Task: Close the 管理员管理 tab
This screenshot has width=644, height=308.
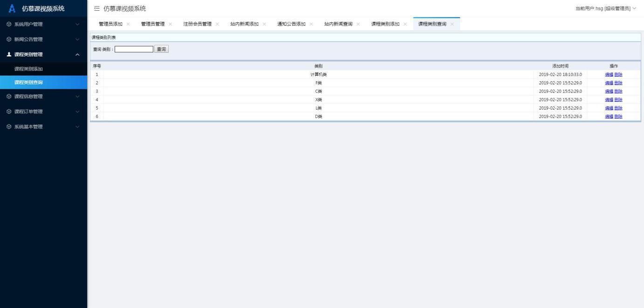Action: [x=170, y=24]
